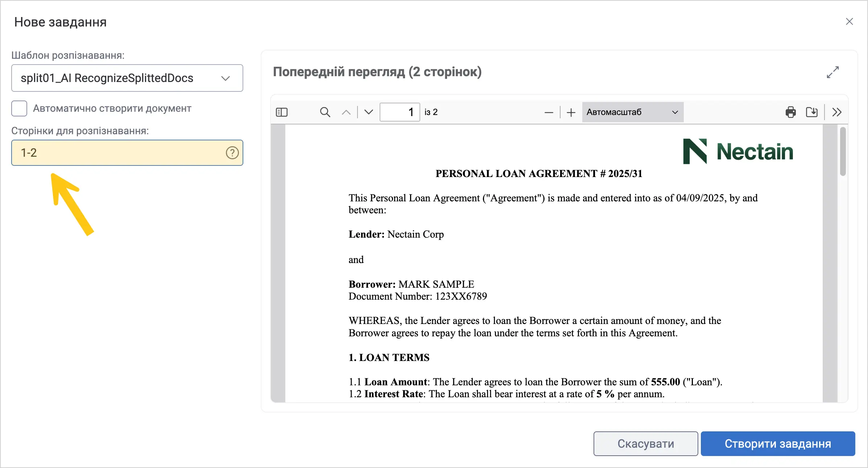Open the additional tools double-chevron menu
Screen dimensions: 868x468
[x=837, y=112]
